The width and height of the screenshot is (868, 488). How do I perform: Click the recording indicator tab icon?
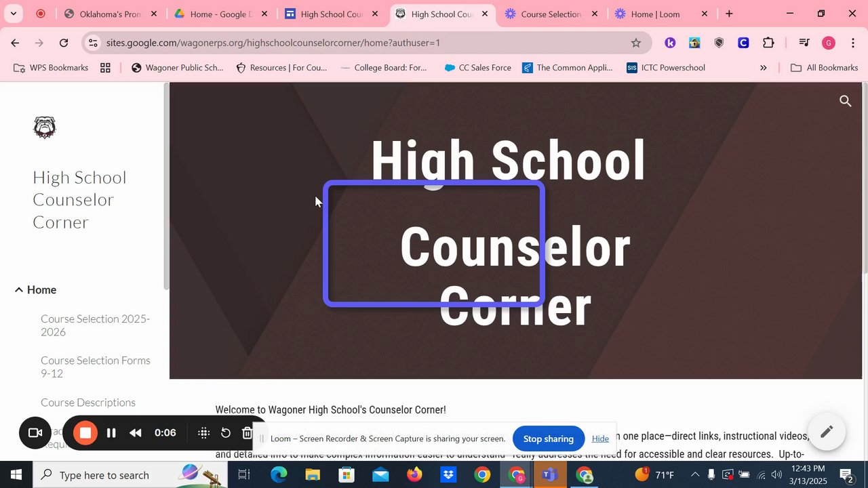(41, 14)
